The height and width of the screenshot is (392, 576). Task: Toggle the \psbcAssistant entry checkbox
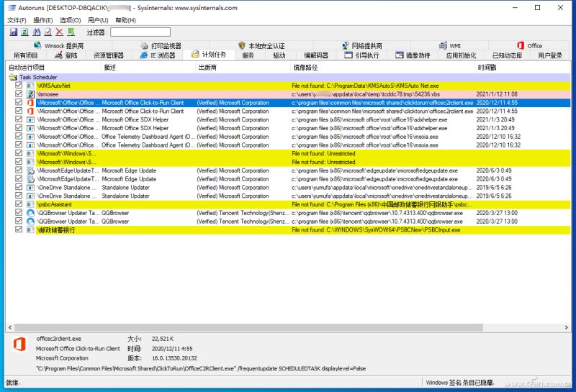(19, 204)
